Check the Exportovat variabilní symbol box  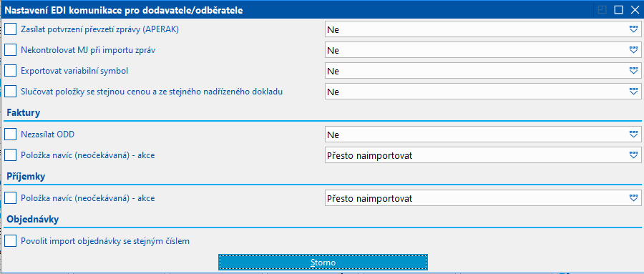coord(11,71)
